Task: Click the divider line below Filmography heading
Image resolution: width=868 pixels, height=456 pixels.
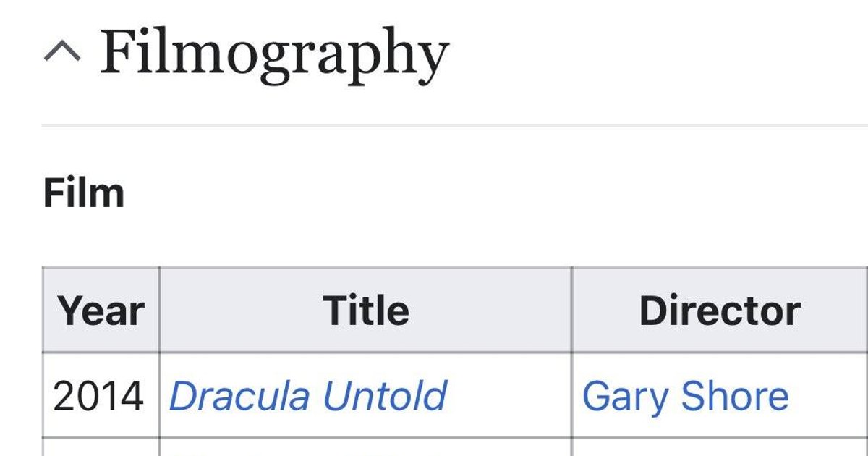Action: pos(454,125)
